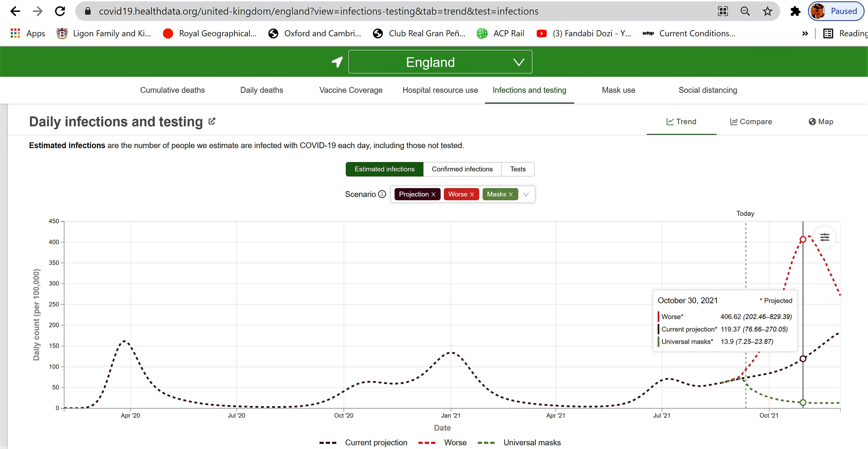This screenshot has height=449, width=868.
Task: Open the external link icon beside title
Action: tap(212, 121)
